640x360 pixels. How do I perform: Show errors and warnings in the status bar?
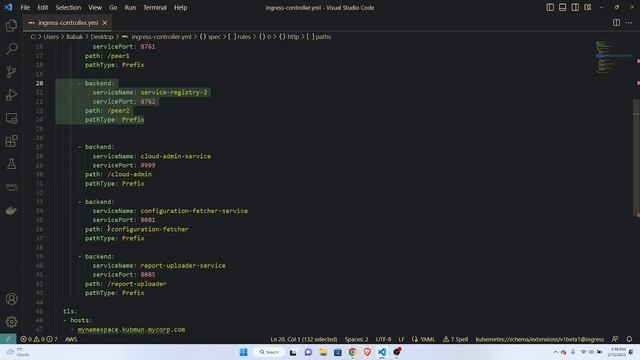coord(39,339)
